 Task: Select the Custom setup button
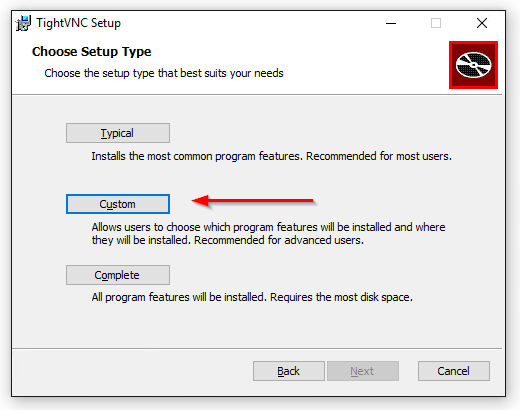118,204
